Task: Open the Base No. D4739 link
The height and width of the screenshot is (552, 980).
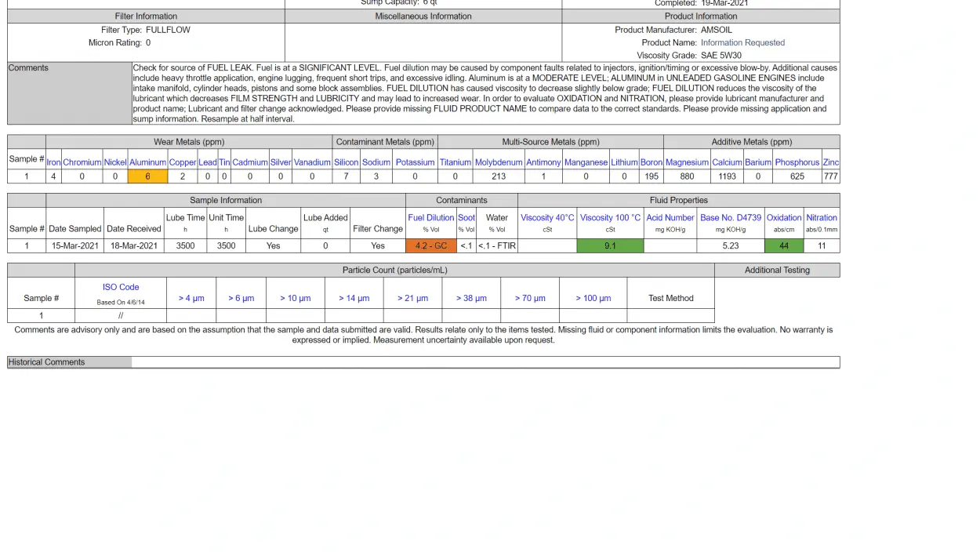Action: [730, 218]
